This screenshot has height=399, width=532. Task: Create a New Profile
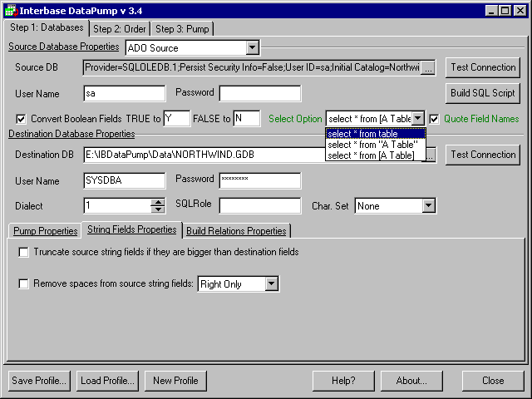point(175,381)
